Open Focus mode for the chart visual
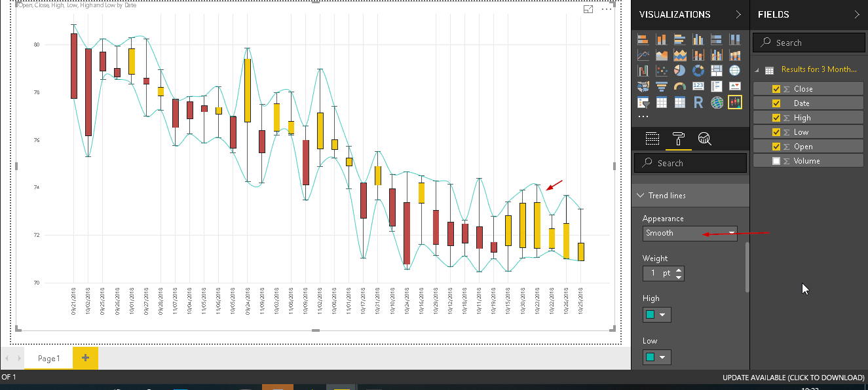Screen dimensions: 868x390 coord(588,9)
